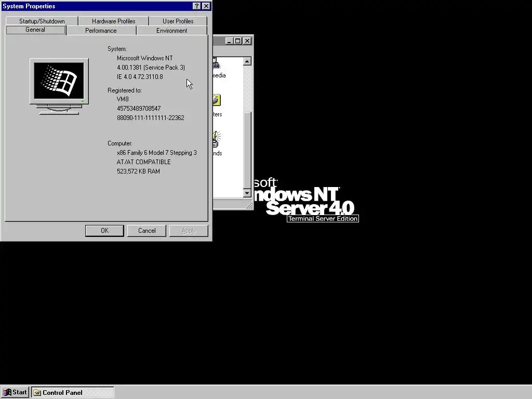Screen dimensions: 532x399
Task: Switch to the Performance tab
Action: (x=101, y=31)
